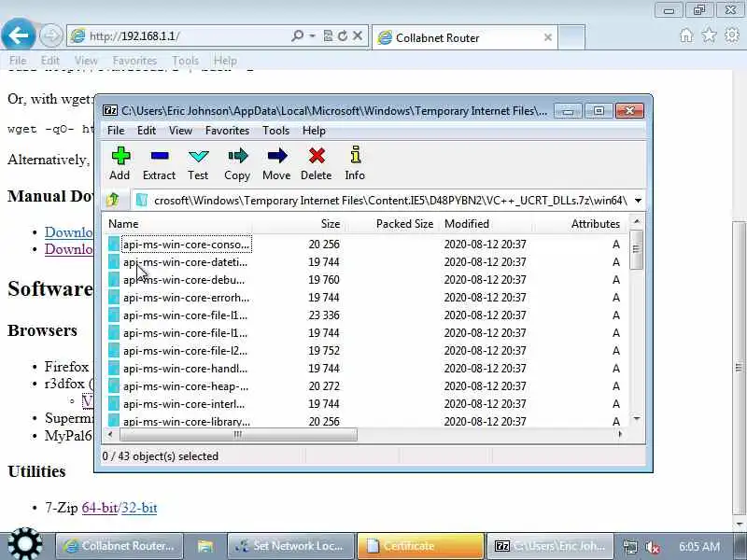The image size is (747, 560).
Task: Sort file list by Modified column
Action: [x=486, y=224]
